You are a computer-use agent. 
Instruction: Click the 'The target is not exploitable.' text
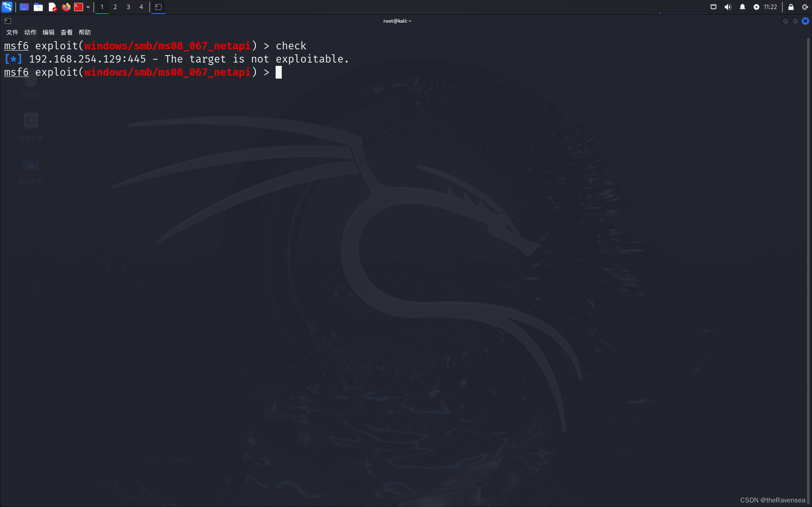pos(257,59)
